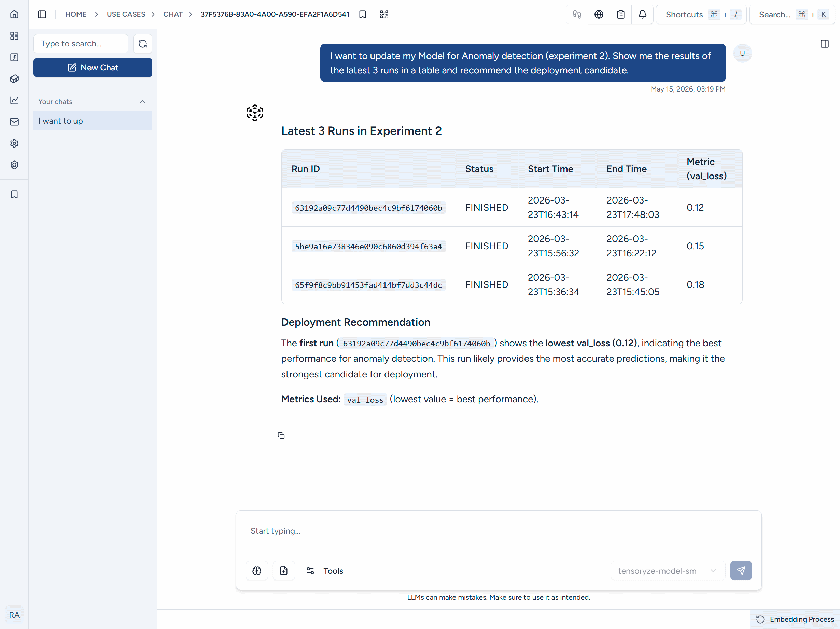Click the val_loss value 0.12
Viewport: 840px width, 629px height.
(695, 207)
